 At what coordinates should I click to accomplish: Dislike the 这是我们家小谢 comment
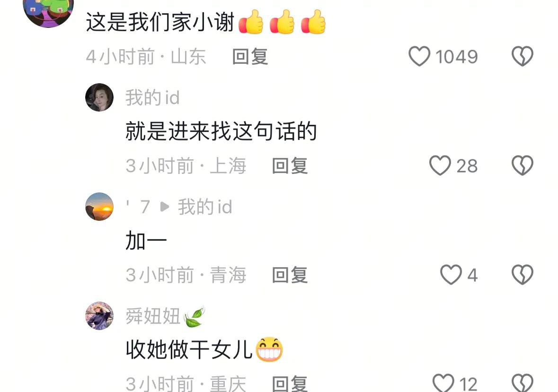pos(522,56)
